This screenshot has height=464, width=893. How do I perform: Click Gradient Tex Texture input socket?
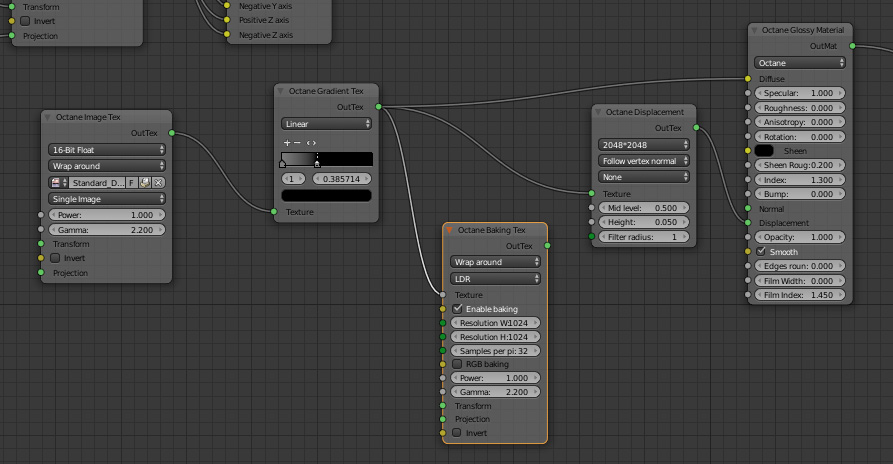[274, 212]
